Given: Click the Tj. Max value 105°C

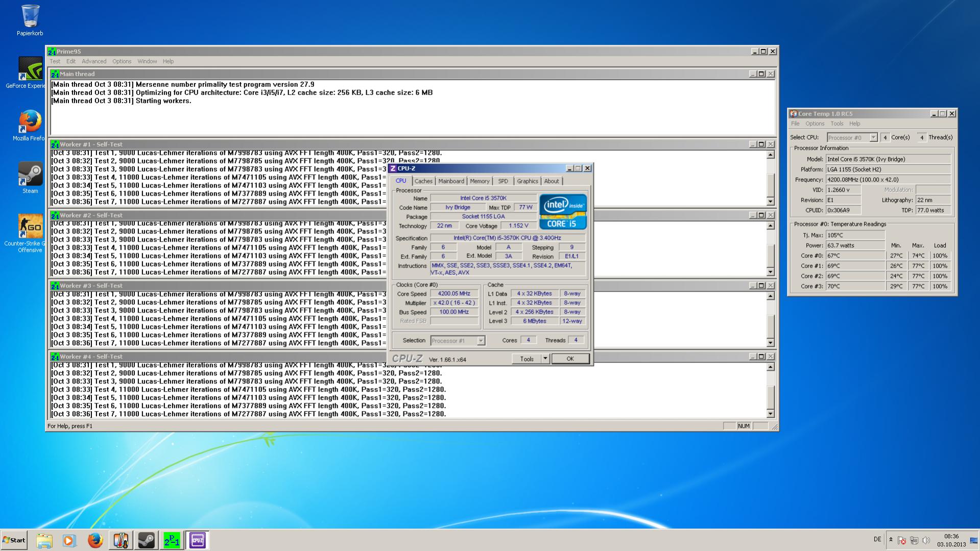Looking at the screenshot, I should [855, 235].
